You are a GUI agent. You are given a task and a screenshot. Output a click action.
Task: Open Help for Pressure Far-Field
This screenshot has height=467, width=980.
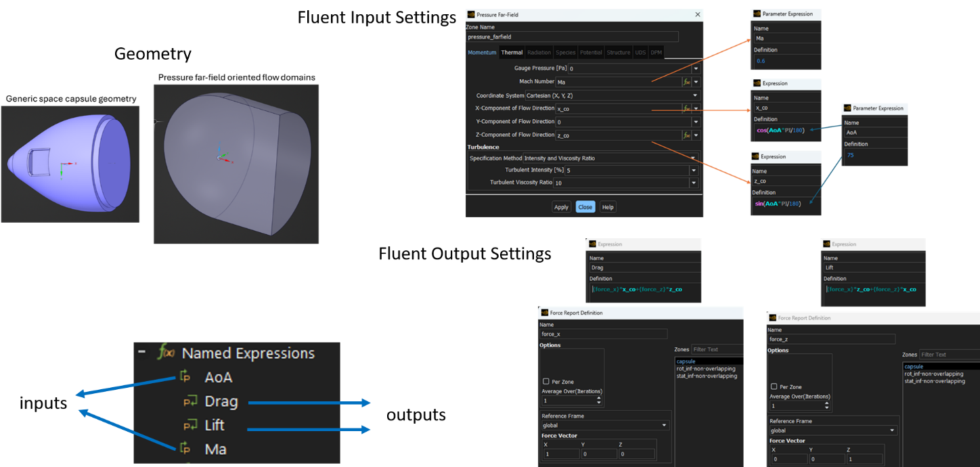608,207
